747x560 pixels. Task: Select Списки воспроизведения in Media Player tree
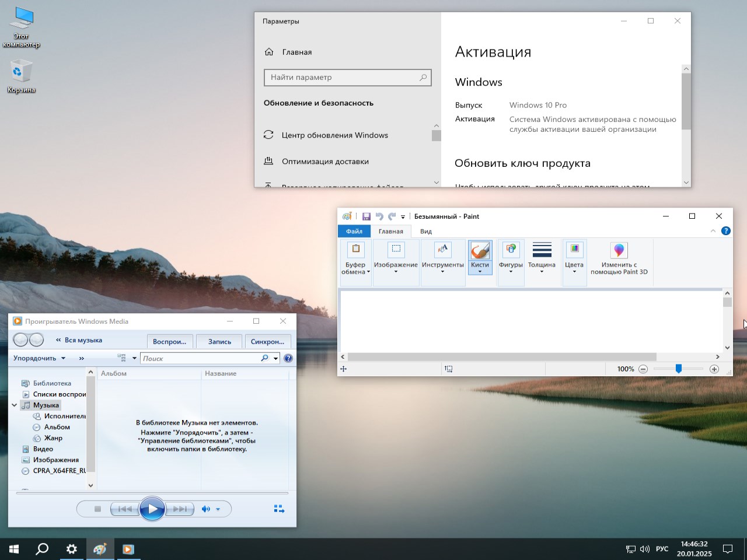point(54,394)
